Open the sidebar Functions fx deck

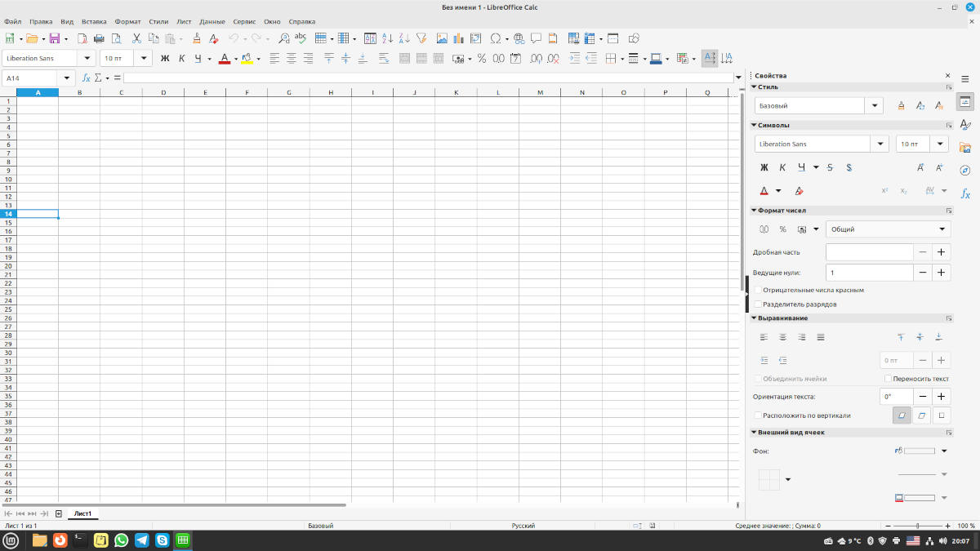965,193
